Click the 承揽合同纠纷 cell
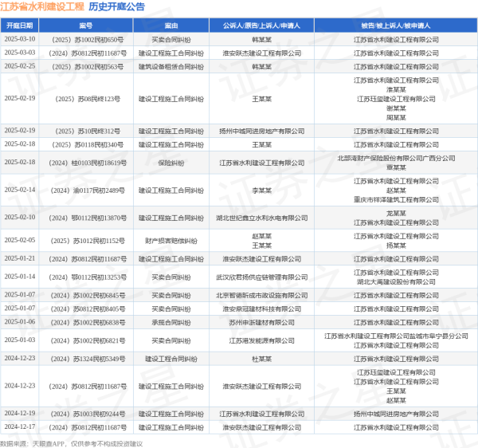The height and width of the screenshot is (448, 478). point(171,322)
